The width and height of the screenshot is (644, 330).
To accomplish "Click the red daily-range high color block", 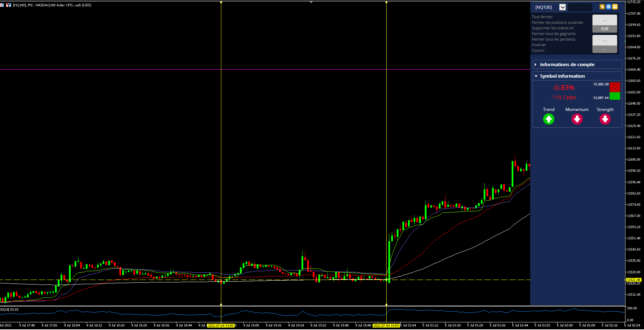I will (x=615, y=87).
